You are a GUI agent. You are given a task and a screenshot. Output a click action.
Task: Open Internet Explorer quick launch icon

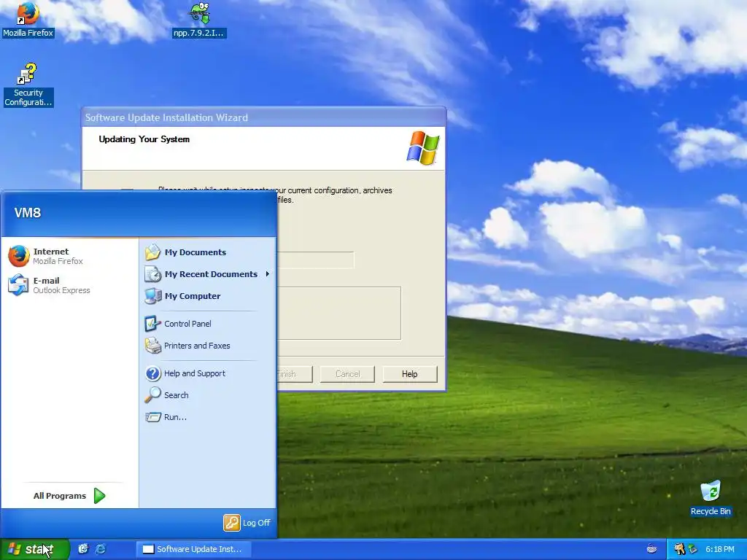pyautogui.click(x=101, y=549)
